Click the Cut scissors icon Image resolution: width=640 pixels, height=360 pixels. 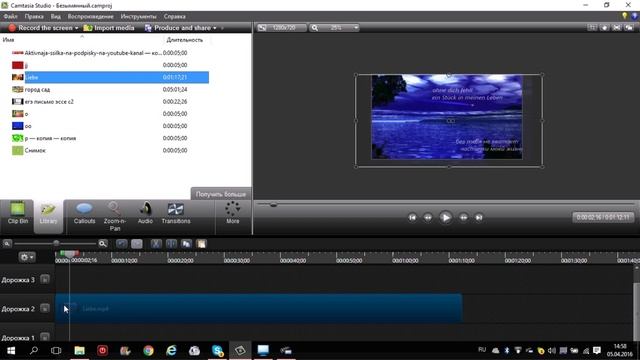(x=156, y=244)
